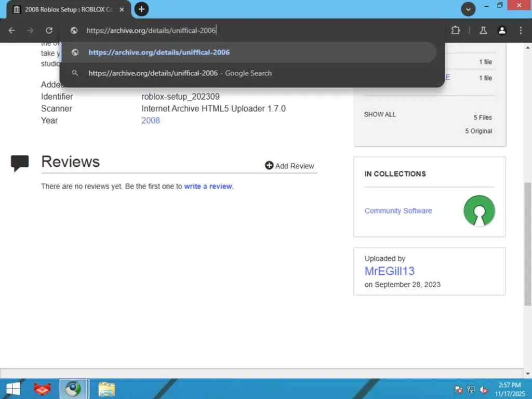Viewport: 532px width, 399px height.
Task: Click the Reviews heading text
Action: point(71,162)
